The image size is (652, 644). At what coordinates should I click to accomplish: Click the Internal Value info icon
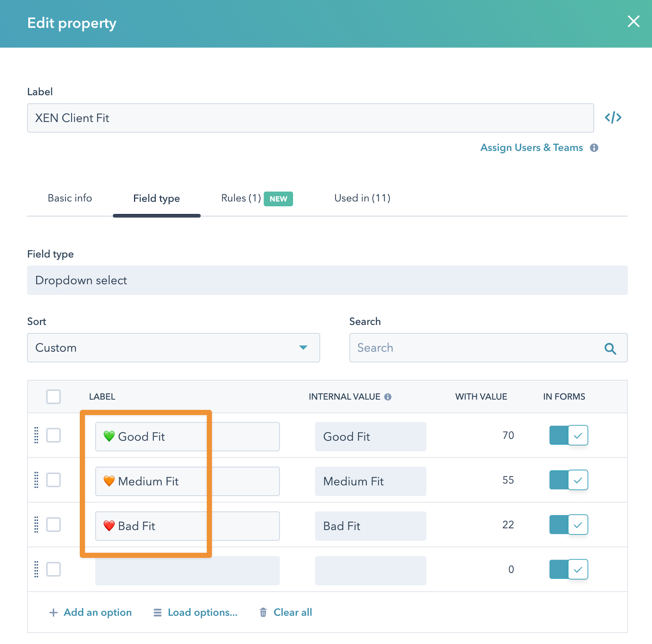(388, 397)
